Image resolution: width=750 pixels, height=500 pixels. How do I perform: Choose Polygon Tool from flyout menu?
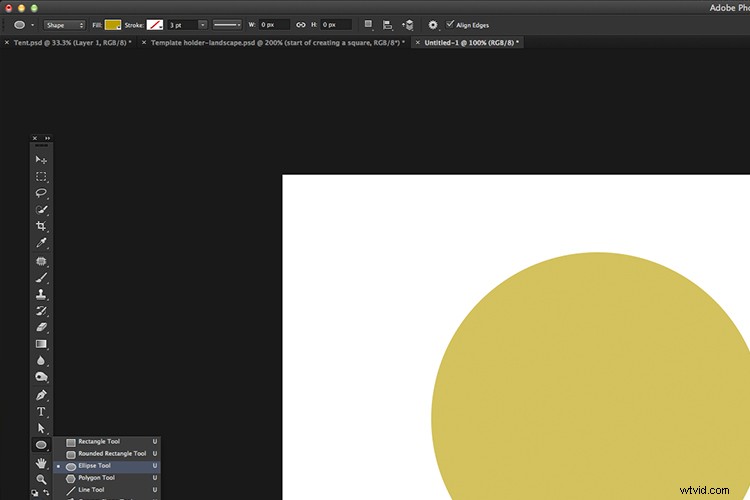tap(107, 478)
